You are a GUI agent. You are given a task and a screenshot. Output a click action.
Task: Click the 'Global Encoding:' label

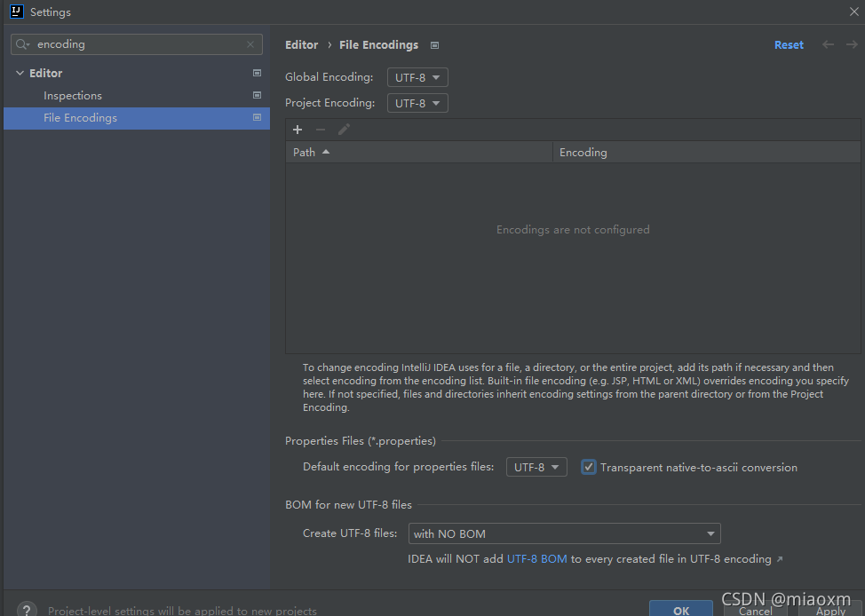[x=329, y=77]
